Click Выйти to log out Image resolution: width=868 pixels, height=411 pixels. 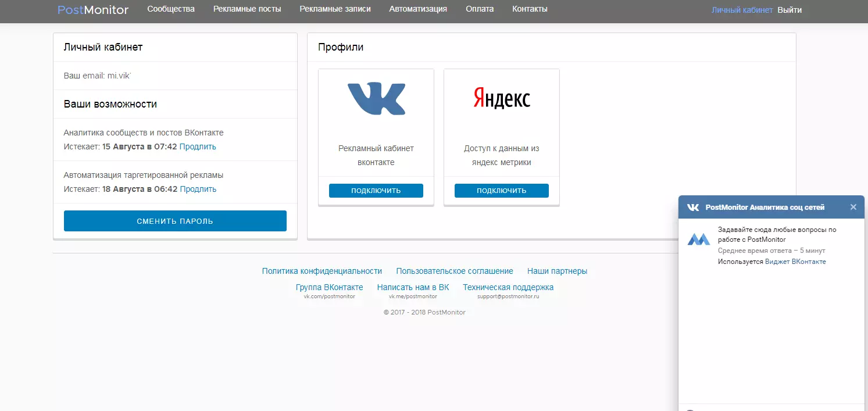click(x=790, y=10)
